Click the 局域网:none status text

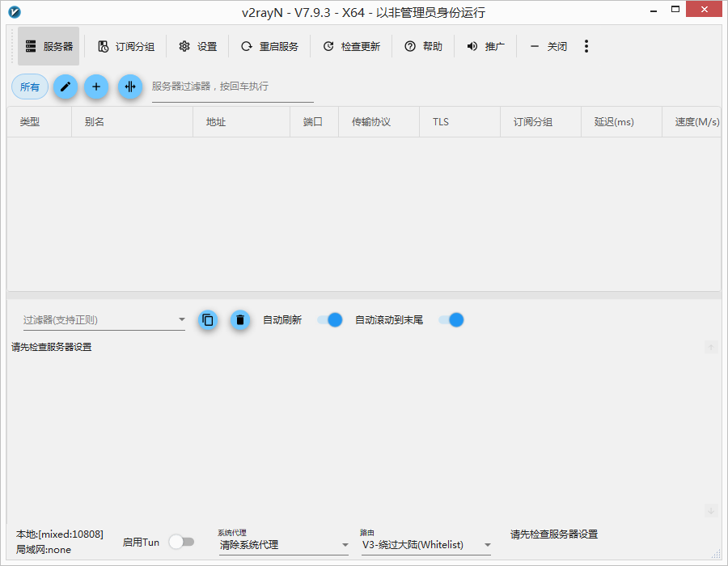pyautogui.click(x=44, y=550)
